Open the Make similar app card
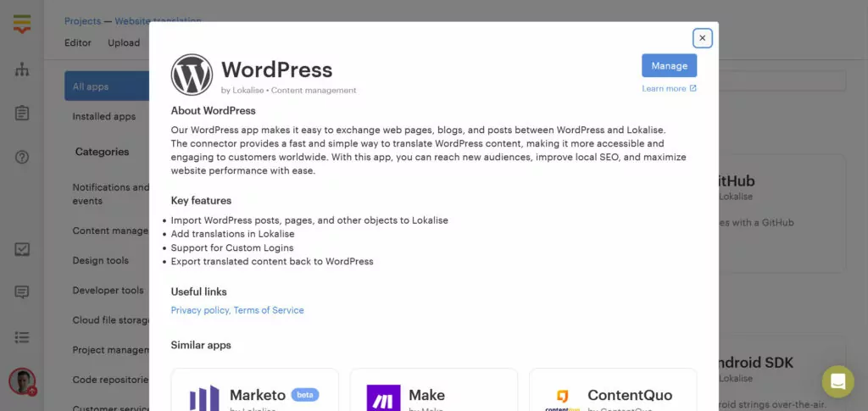This screenshot has width=868, height=411. click(434, 390)
